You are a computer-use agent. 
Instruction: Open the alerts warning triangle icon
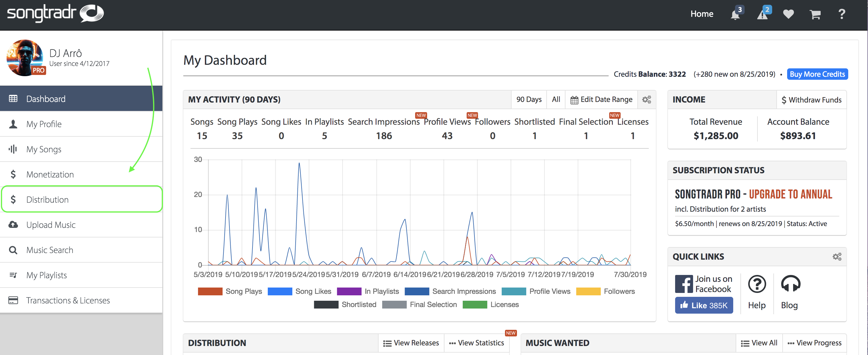click(x=762, y=14)
